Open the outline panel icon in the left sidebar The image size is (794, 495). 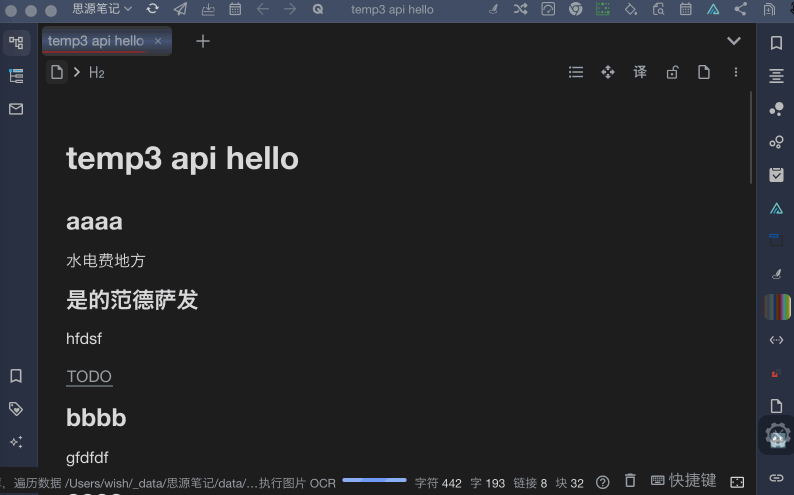coord(16,76)
